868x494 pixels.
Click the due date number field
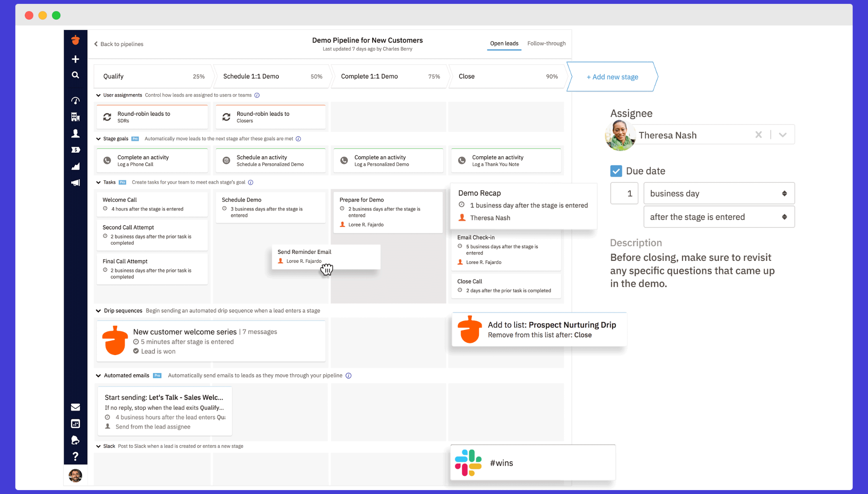[624, 194]
